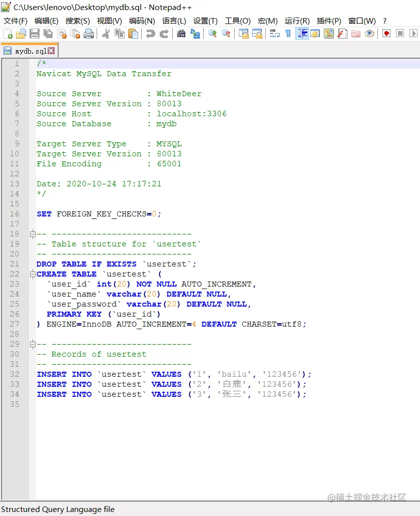Viewport: 420px width, 516px height.
Task: Open the 视图(V) menu
Action: coord(110,21)
